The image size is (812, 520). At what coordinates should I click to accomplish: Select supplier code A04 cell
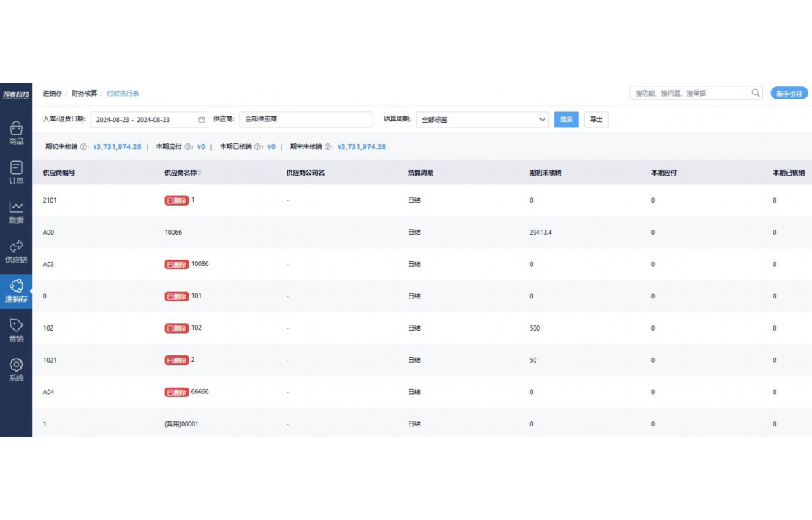[48, 393]
